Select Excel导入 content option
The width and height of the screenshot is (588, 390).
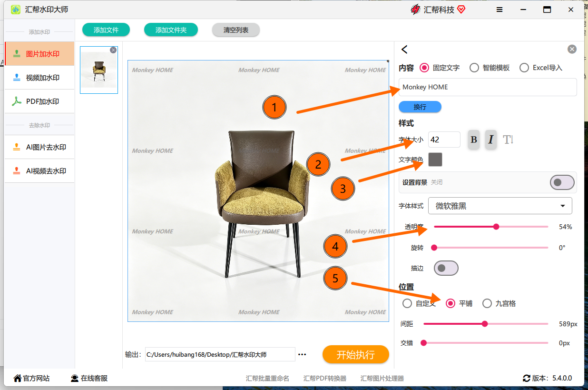pos(524,68)
